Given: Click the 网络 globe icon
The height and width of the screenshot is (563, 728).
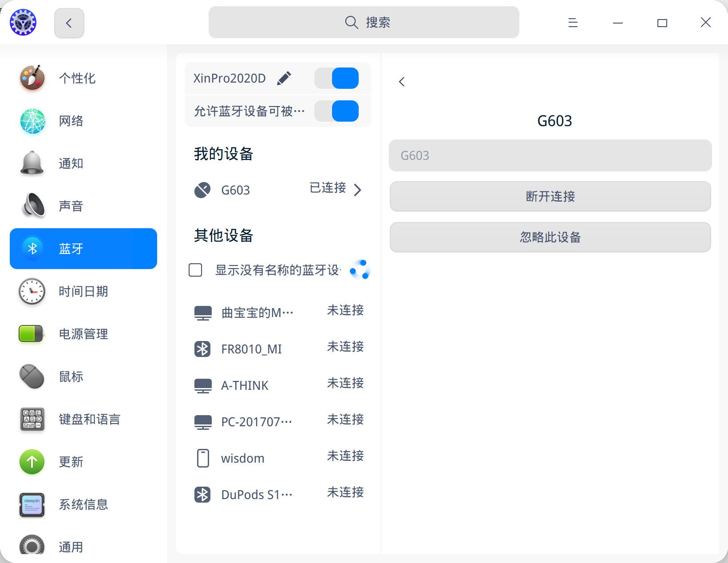Looking at the screenshot, I should [32, 121].
